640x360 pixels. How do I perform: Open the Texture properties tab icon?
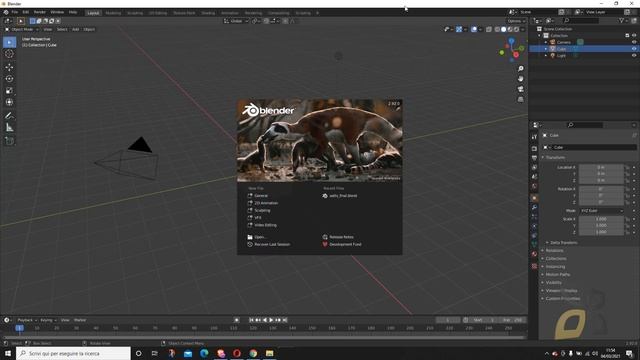pyautogui.click(x=534, y=266)
